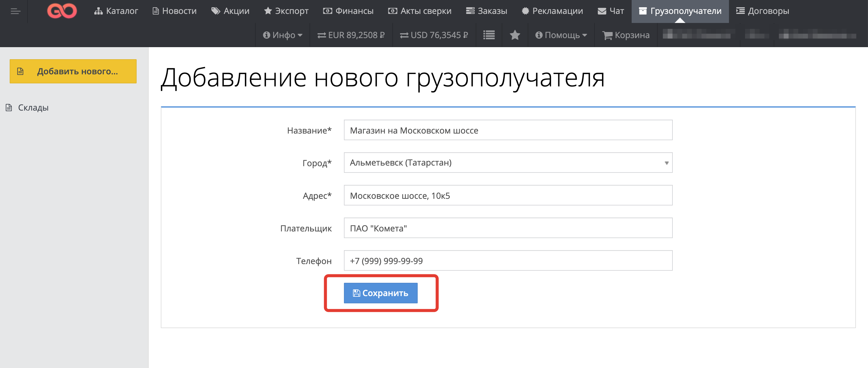The image size is (868, 368).
Task: Click into the Название input field
Action: click(x=508, y=130)
